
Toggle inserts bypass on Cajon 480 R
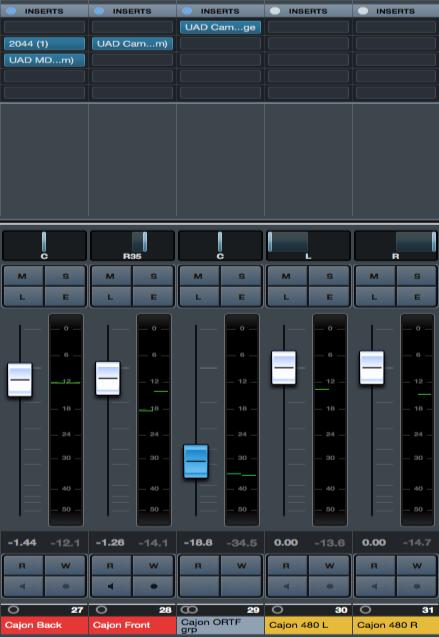[363, 11]
